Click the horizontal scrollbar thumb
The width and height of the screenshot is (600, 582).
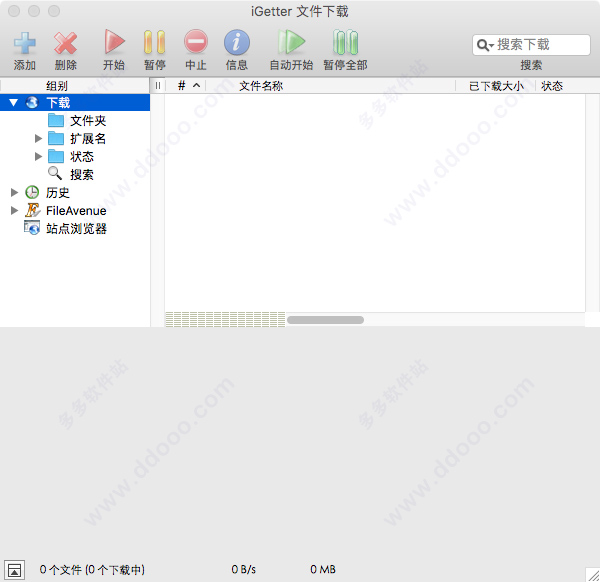(325, 320)
